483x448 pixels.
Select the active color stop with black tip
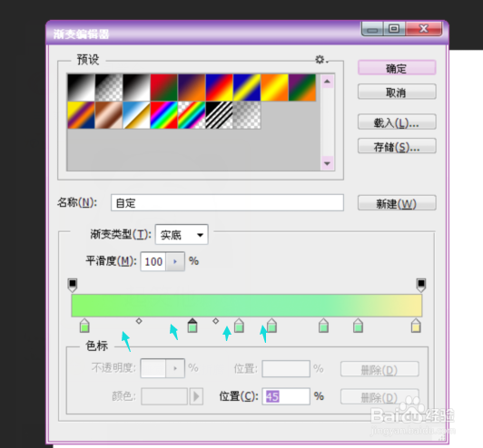tap(192, 326)
